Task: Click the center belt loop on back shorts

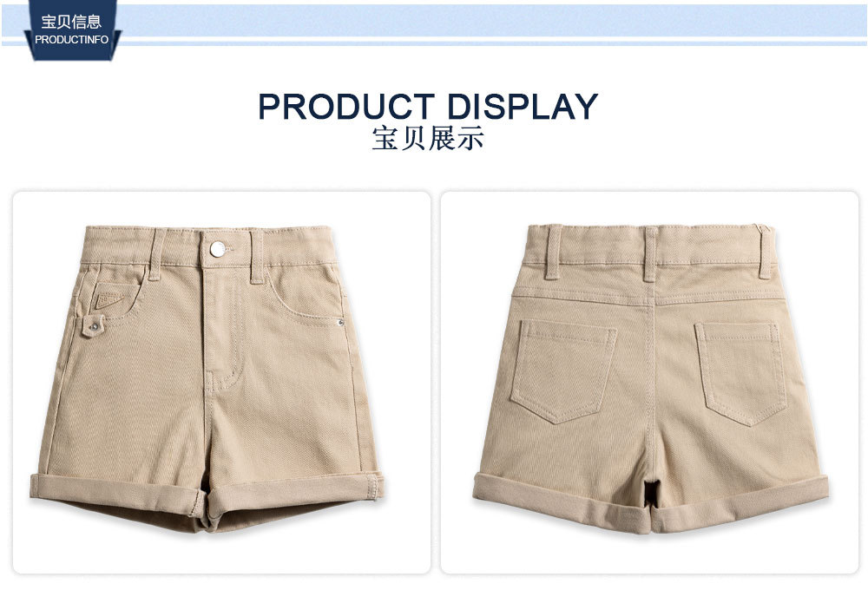Action: pos(650,253)
